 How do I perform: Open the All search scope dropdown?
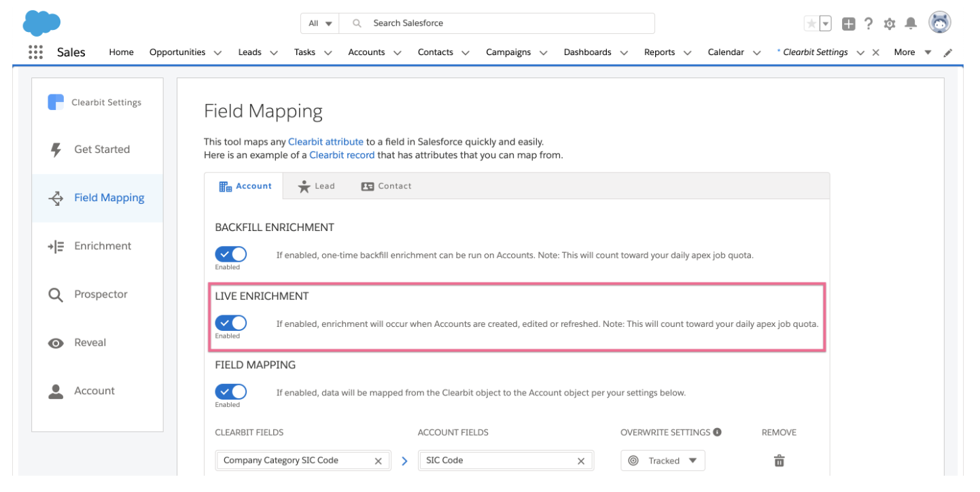coord(320,23)
